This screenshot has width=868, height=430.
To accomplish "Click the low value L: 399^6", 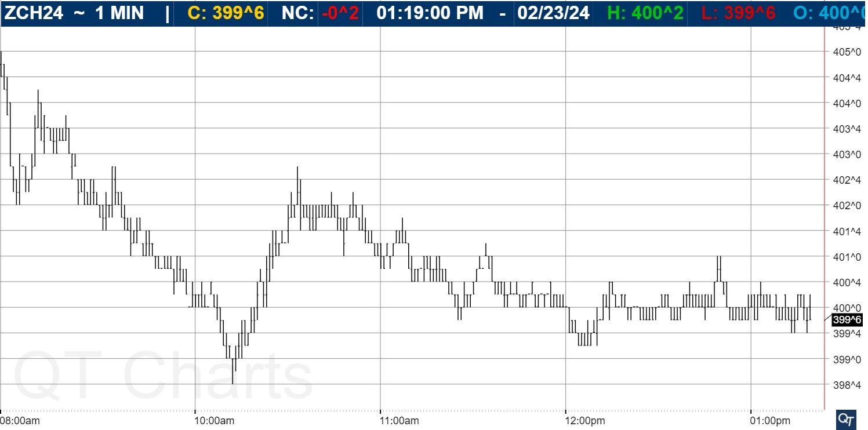I will point(738,13).
